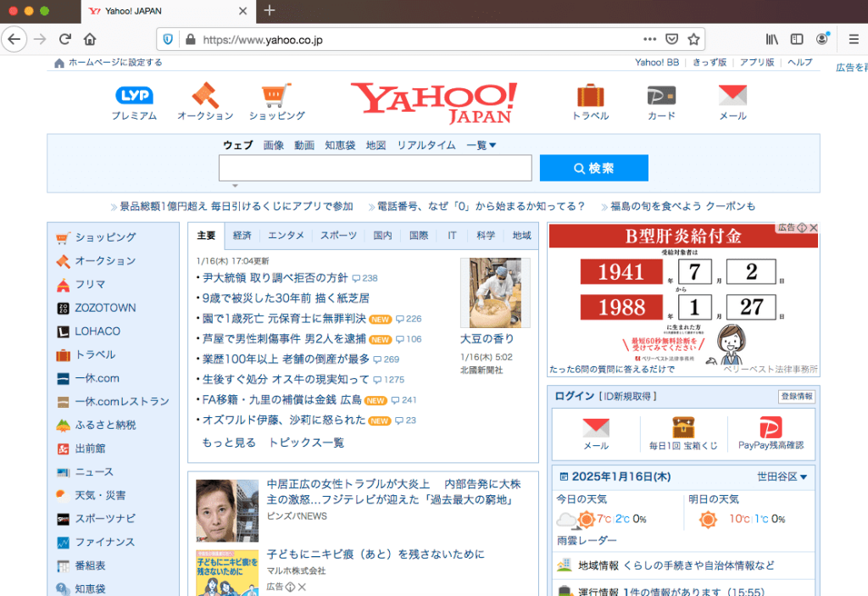Open the 大豆の香り photo thumbnail
This screenshot has height=596, width=868.
[495, 293]
